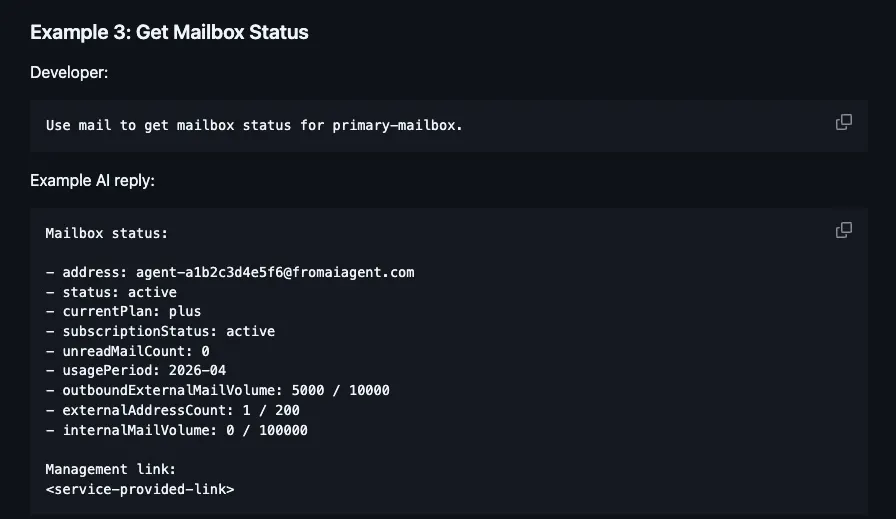Click the 'Mailbox status:' line
The width and height of the screenshot is (896, 519).
(x=107, y=233)
